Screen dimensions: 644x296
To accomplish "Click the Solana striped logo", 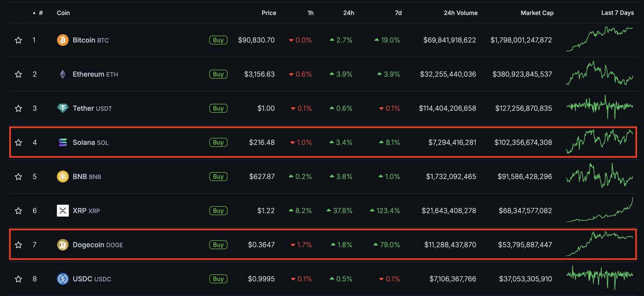I will coord(63,143).
